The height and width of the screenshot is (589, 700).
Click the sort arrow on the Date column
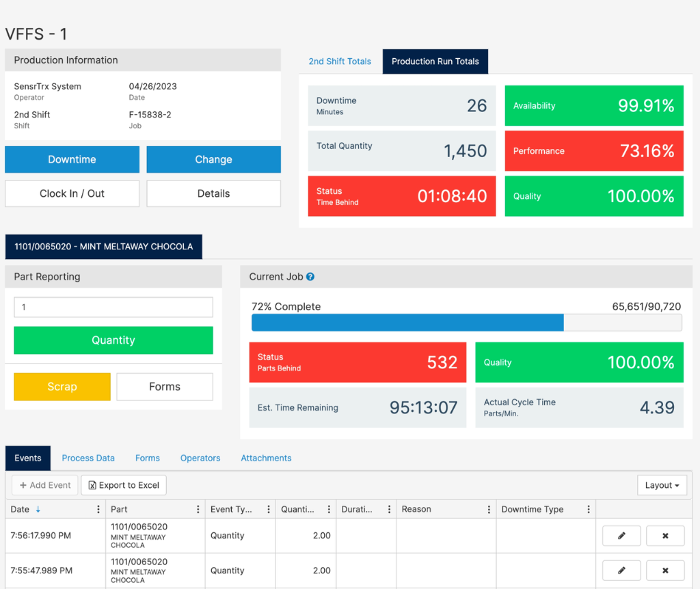point(38,509)
